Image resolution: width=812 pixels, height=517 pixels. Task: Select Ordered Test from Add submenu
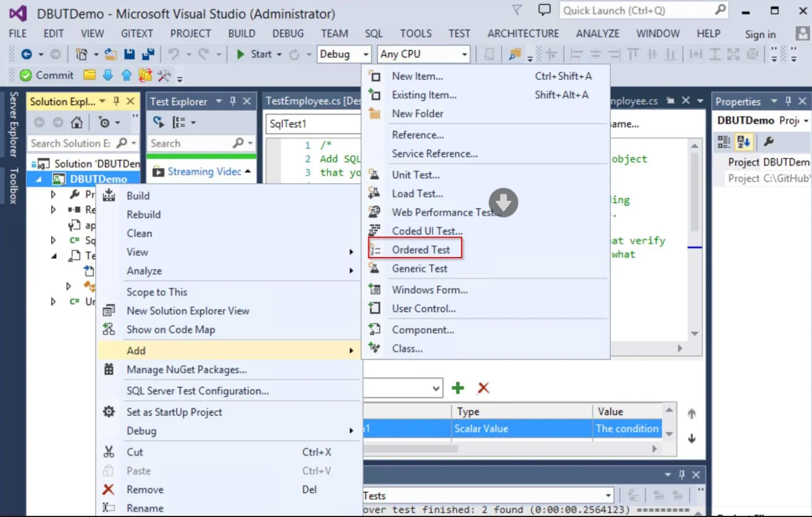(420, 250)
